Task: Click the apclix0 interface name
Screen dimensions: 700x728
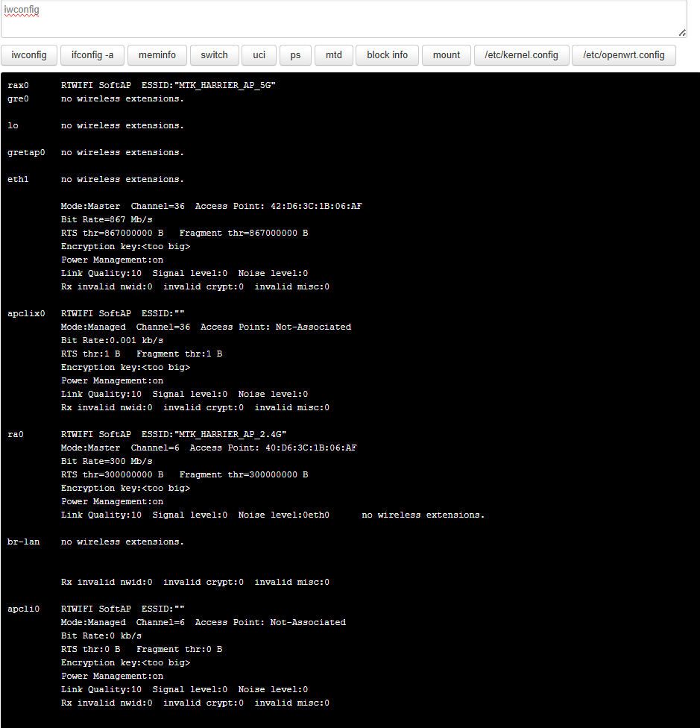Action: click(x=26, y=314)
